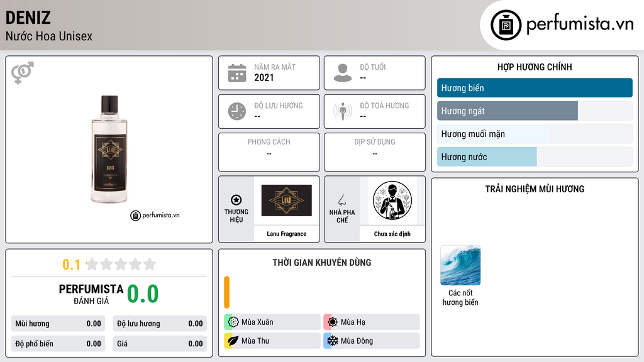Click the calendar icon beside Năm ra mắt
This screenshot has width=644, height=362.
tap(237, 73)
